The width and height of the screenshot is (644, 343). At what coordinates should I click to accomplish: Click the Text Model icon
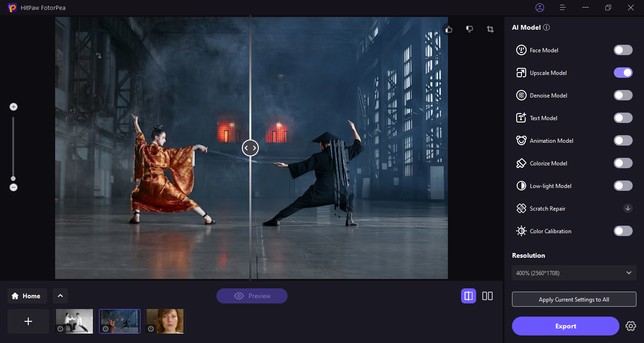521,118
